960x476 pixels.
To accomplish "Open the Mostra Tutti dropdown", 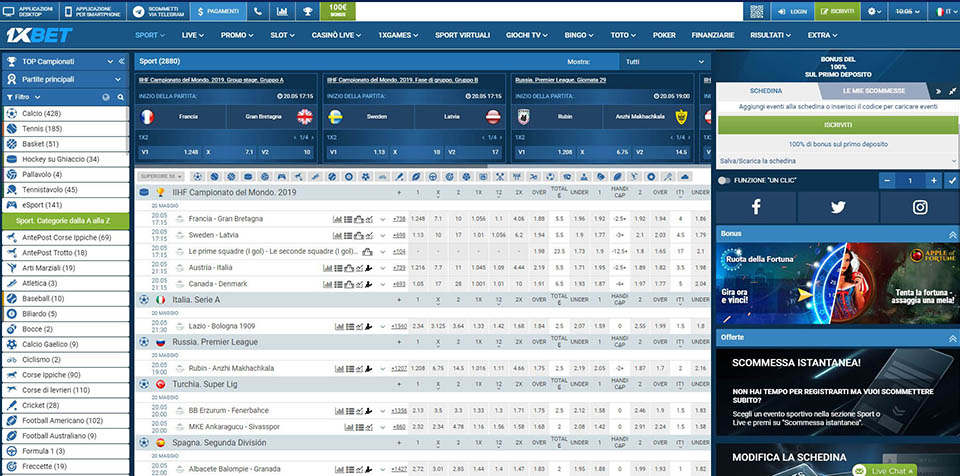I will coord(665,62).
